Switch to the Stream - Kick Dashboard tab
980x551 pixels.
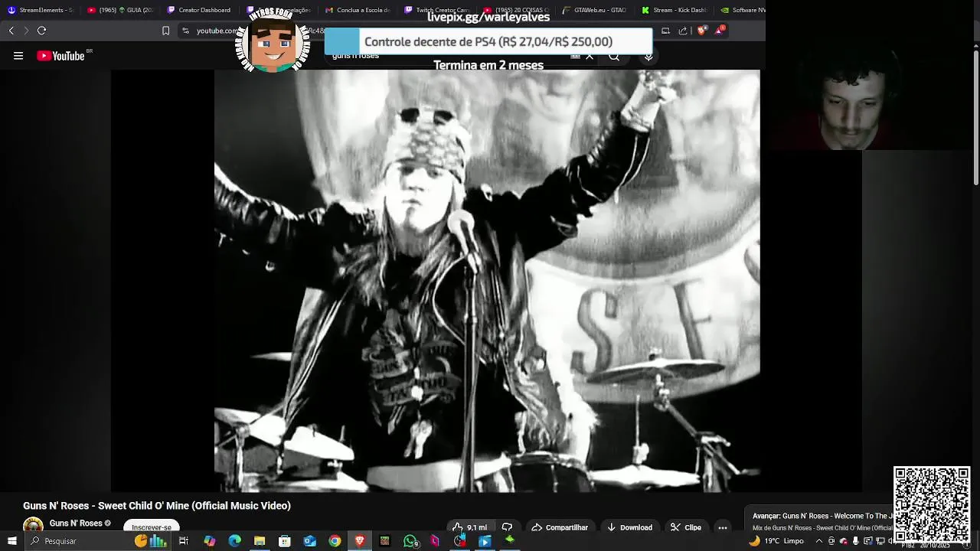(x=674, y=10)
